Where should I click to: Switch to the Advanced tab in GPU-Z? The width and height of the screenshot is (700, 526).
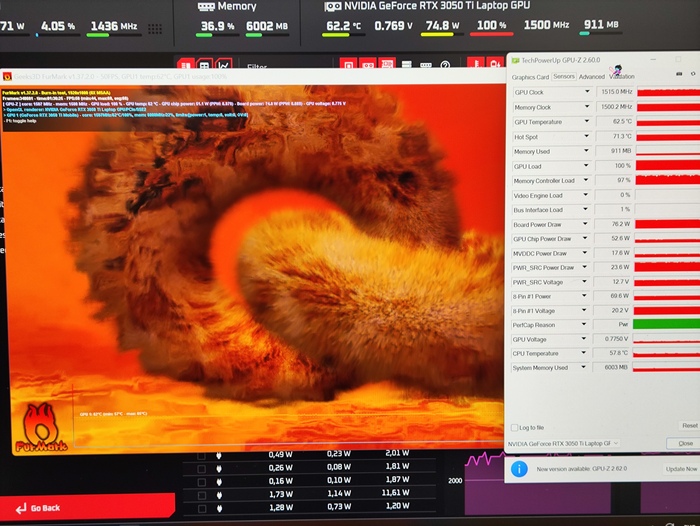[x=592, y=77]
